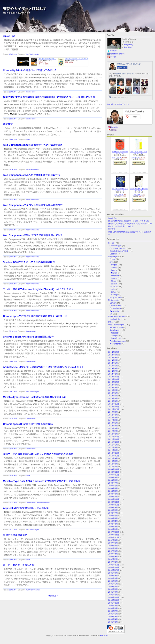
Task: Click プライバシーについて under the Chrome guidebook
Action: click(120, 173)
